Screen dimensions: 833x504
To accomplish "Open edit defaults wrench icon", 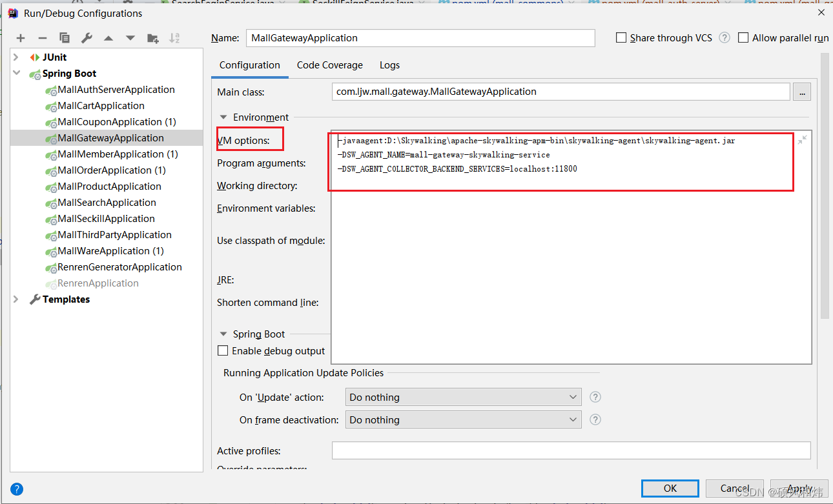I will 87,38.
